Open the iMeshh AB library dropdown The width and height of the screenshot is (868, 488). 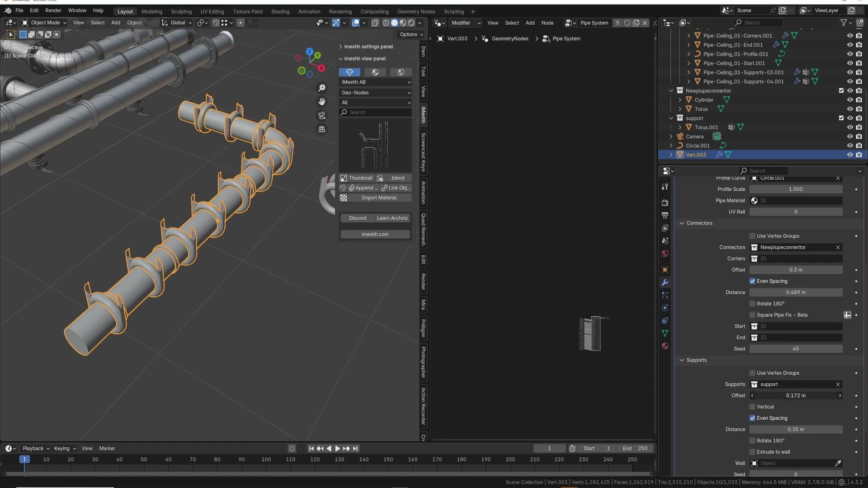pos(375,82)
